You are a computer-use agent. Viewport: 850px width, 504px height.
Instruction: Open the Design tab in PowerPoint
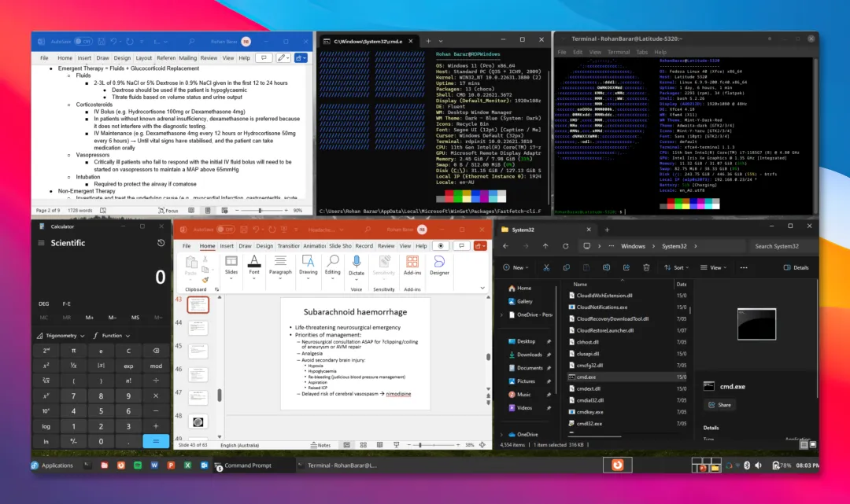coord(264,246)
